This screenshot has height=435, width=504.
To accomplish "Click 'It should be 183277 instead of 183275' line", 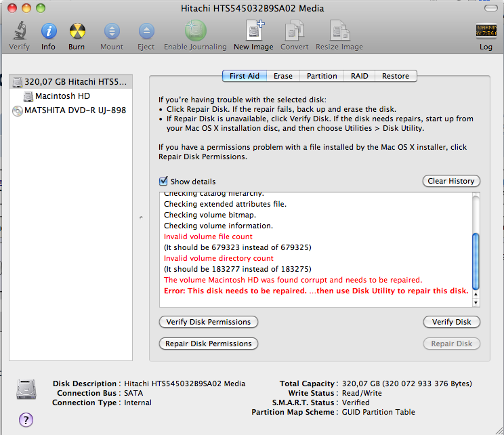I will click(238, 269).
